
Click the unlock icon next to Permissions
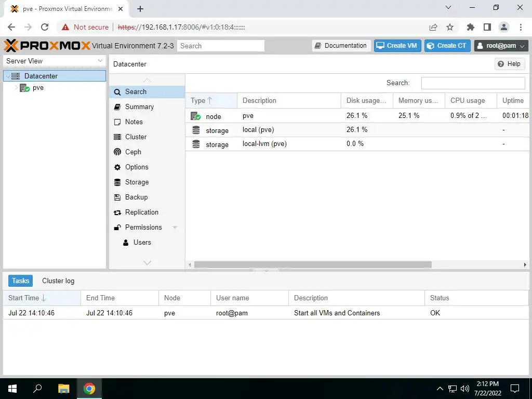click(x=117, y=228)
